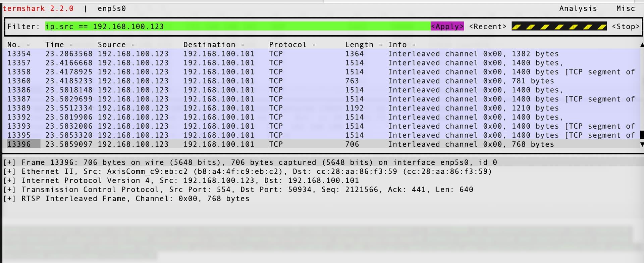This screenshot has height=263, width=644.
Task: Click the termshark 2.2.0 title
Action: point(38,8)
